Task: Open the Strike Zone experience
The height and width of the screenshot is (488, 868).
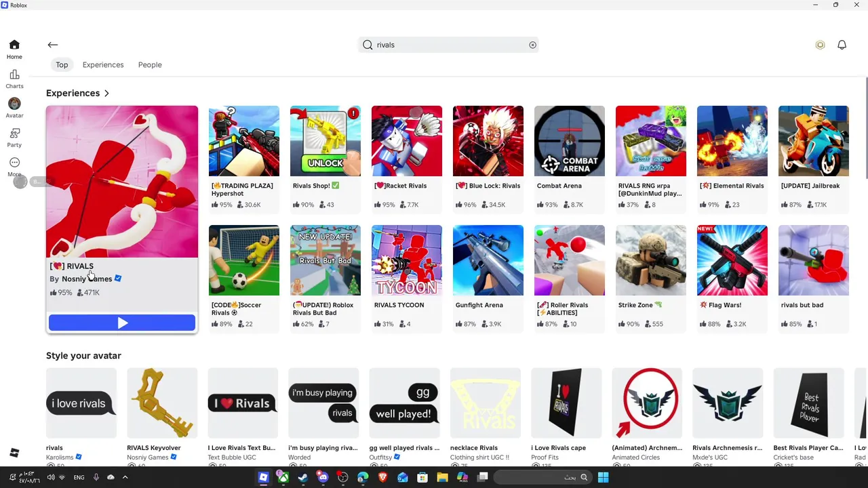Action: [x=651, y=278]
